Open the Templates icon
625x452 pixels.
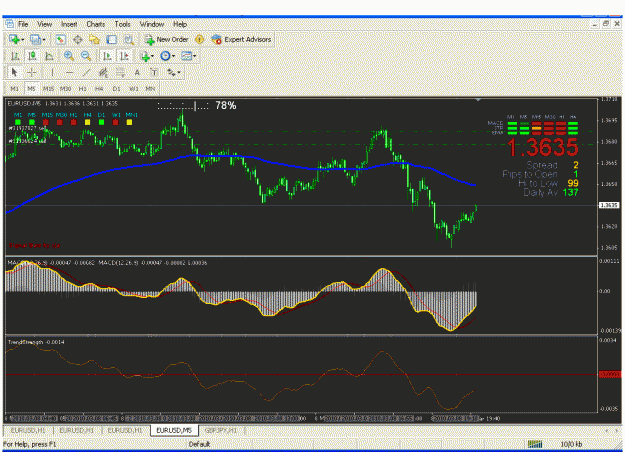pyautogui.click(x=186, y=56)
